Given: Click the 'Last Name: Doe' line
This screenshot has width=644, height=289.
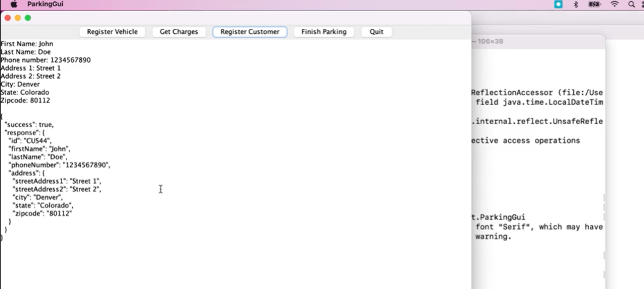Looking at the screenshot, I should [x=25, y=52].
